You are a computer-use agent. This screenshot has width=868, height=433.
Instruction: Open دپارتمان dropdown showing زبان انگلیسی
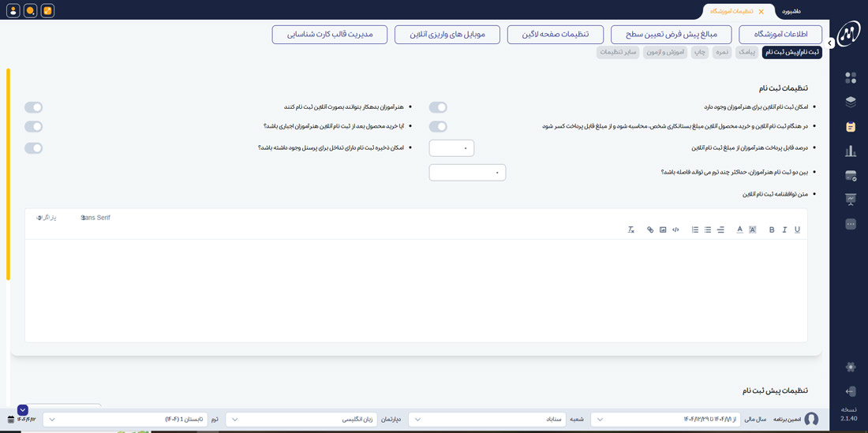click(x=303, y=420)
